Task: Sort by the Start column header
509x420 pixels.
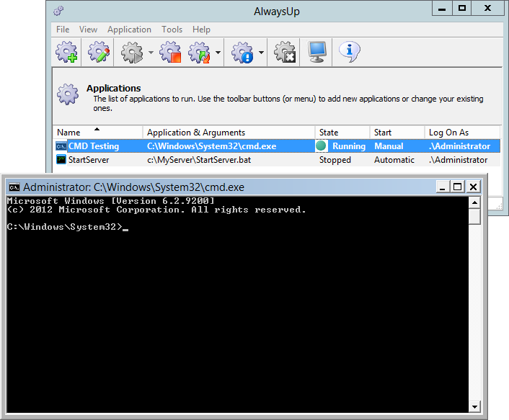Action: coord(397,133)
